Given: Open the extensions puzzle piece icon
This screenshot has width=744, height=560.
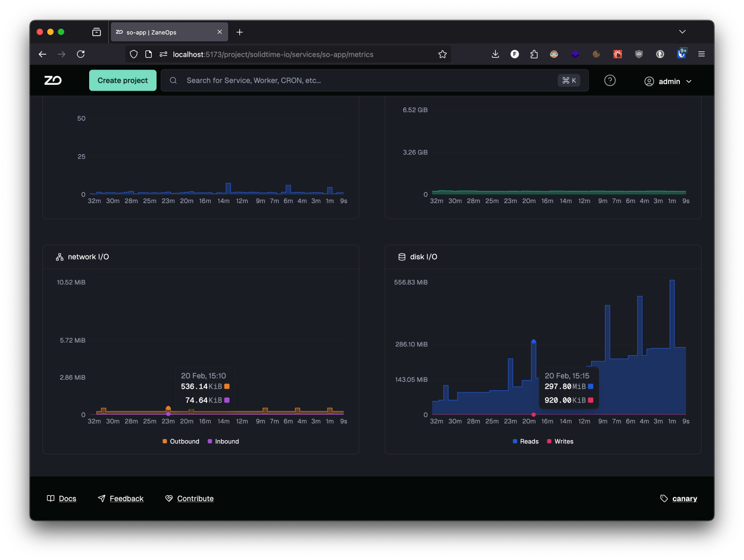Looking at the screenshot, I should [534, 54].
